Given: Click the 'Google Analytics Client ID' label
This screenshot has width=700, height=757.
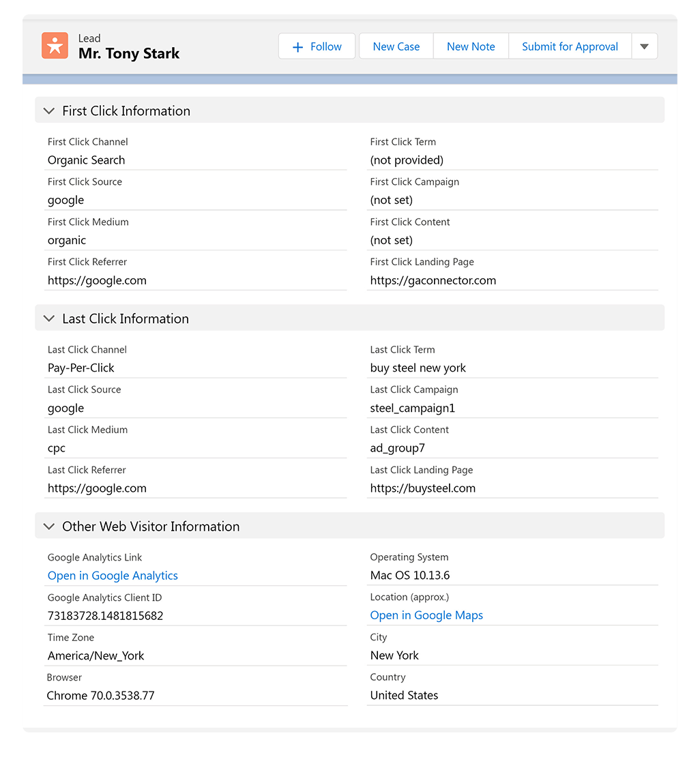Looking at the screenshot, I should (x=104, y=597).
